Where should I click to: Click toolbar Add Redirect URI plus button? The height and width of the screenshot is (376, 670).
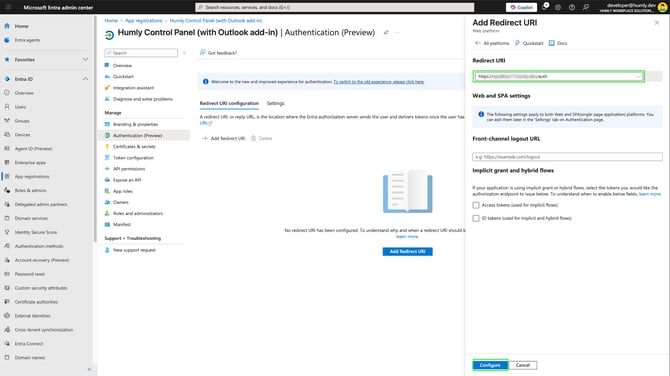point(224,138)
